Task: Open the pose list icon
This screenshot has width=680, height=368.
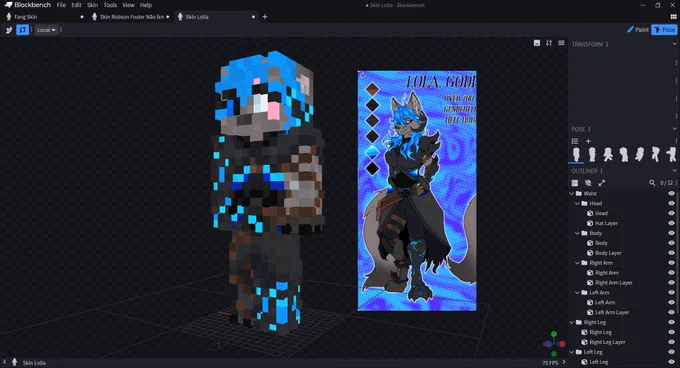Action: pos(575,141)
